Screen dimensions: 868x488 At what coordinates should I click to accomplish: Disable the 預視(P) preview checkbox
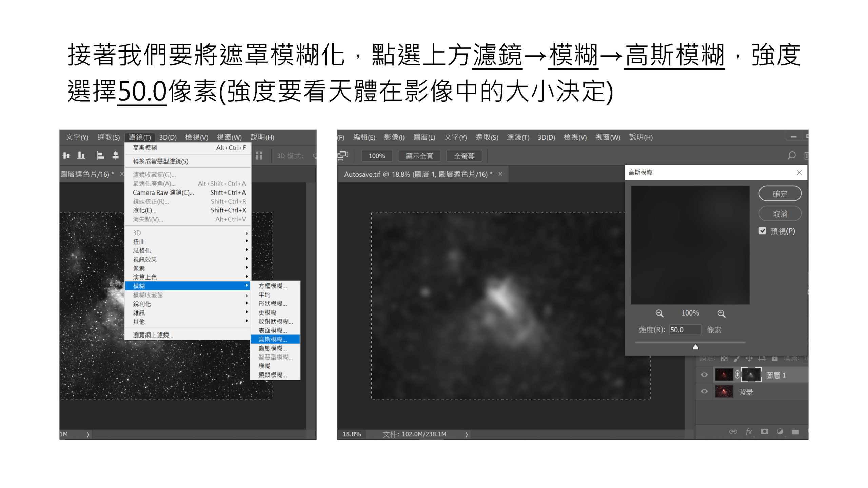763,231
